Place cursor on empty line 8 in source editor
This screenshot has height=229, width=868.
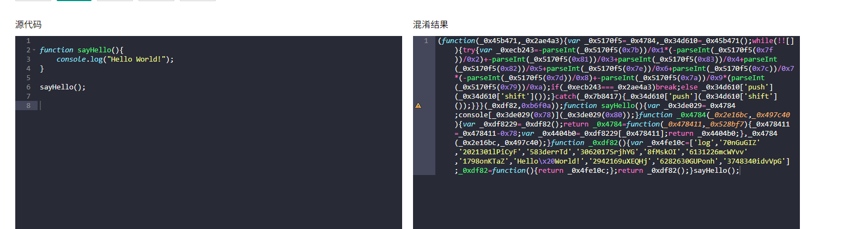click(220, 106)
